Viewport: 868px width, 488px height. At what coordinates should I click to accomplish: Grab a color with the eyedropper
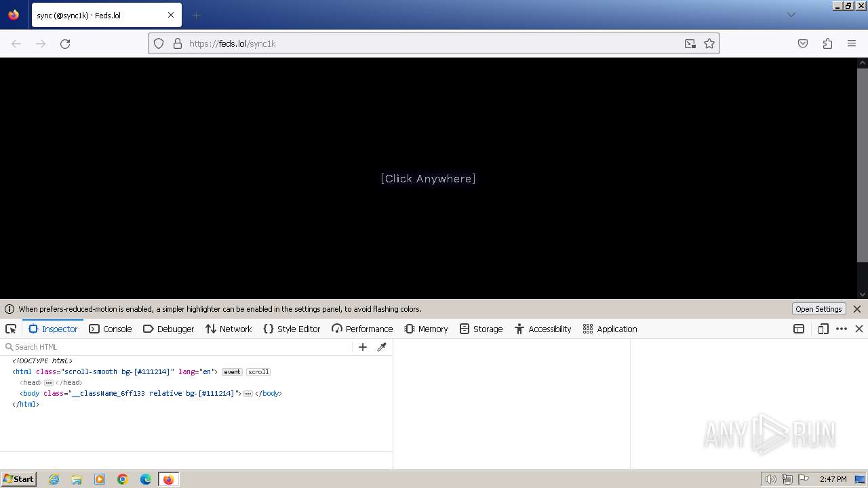382,347
